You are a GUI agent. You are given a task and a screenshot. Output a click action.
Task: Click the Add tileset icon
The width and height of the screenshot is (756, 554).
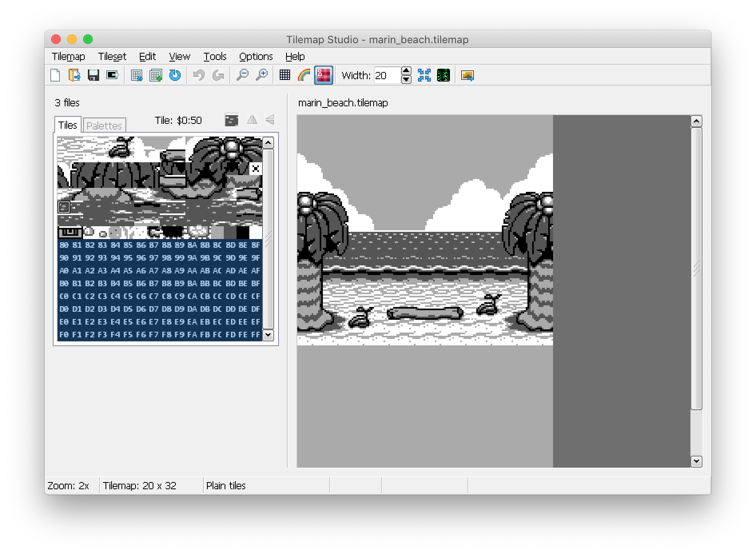[x=156, y=75]
